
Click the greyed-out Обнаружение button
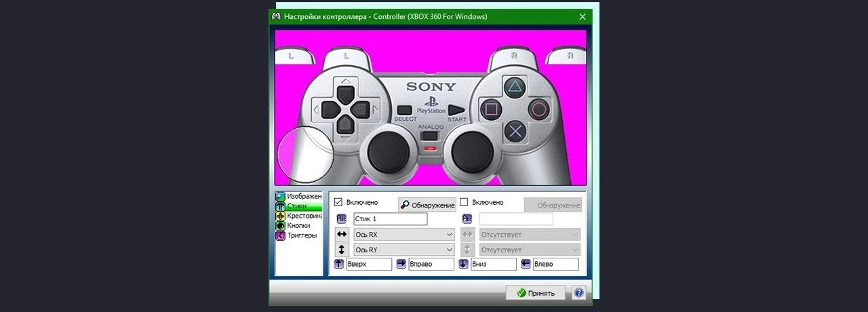point(553,205)
